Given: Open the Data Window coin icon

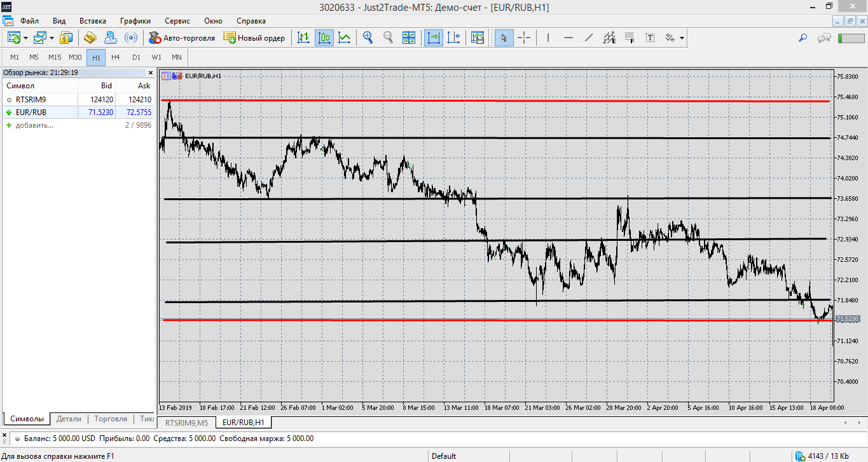Looking at the screenshot, I should click(x=90, y=37).
